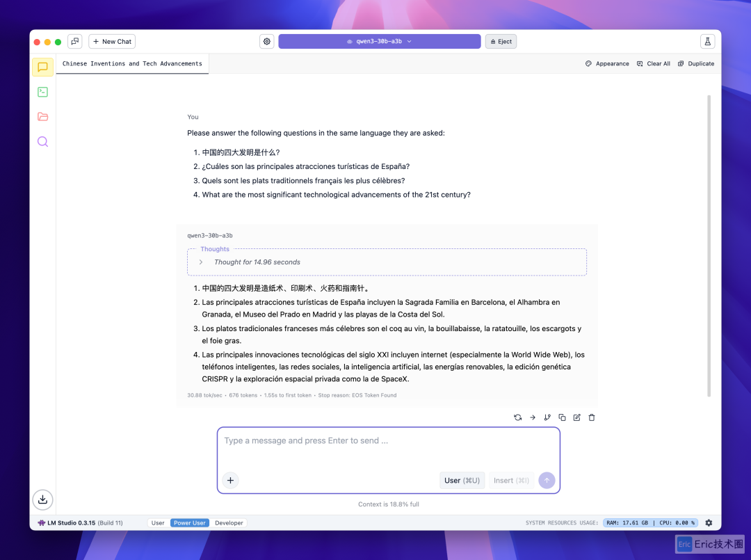Open the flask advanced configuration icon

click(x=707, y=42)
